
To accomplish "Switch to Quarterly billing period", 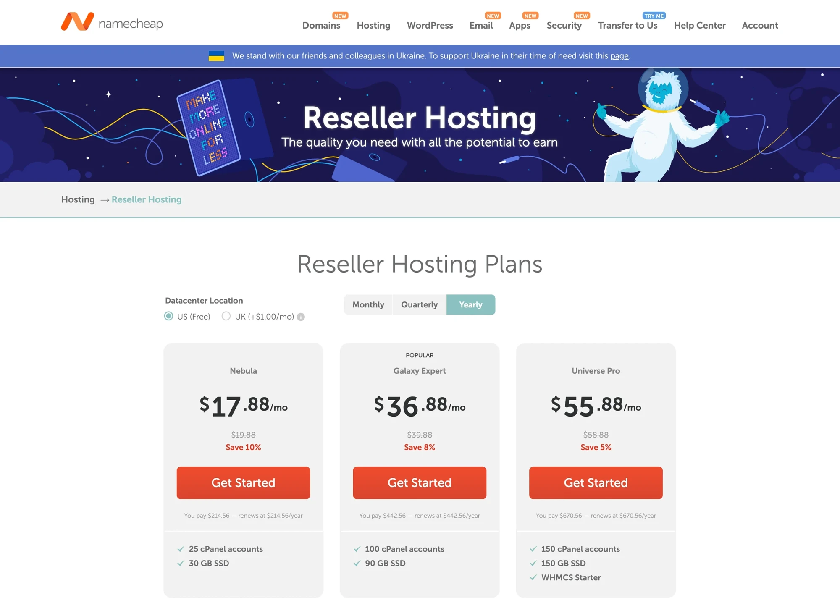I will (x=418, y=304).
